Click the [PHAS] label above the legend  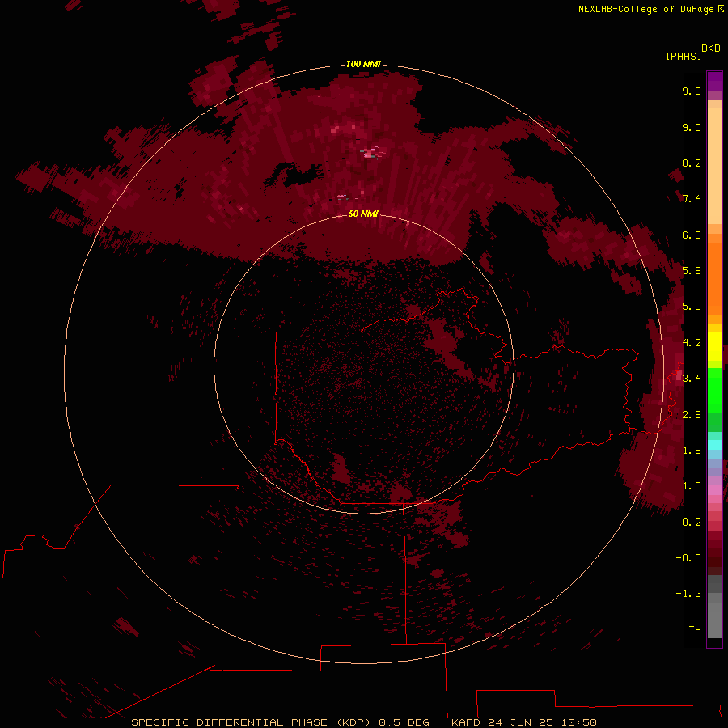point(684,57)
